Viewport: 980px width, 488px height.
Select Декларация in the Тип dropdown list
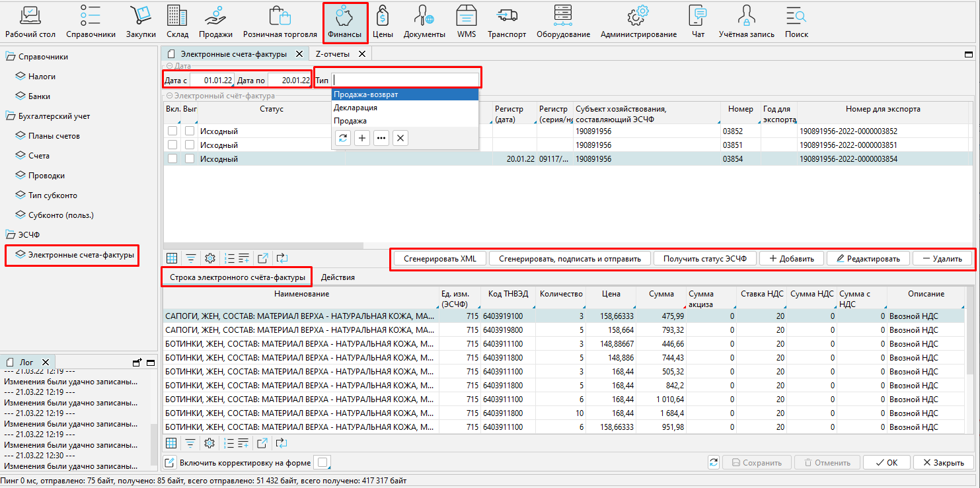[x=356, y=108]
